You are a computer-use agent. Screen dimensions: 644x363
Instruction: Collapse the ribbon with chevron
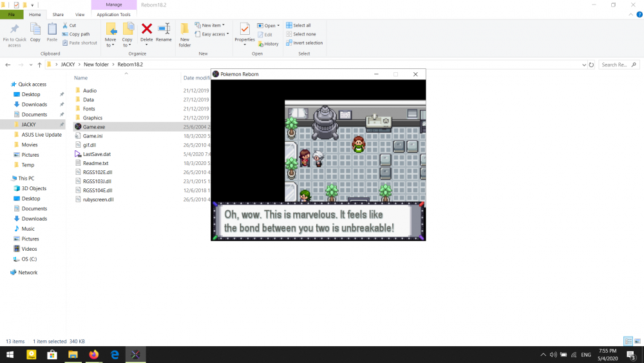(631, 14)
